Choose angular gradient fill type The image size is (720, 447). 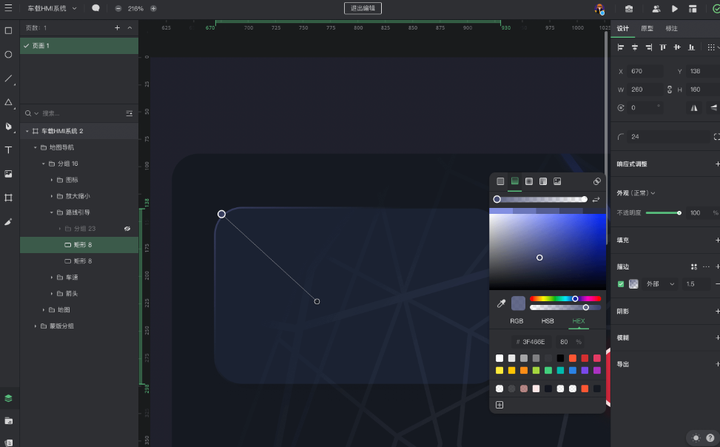[543, 181]
